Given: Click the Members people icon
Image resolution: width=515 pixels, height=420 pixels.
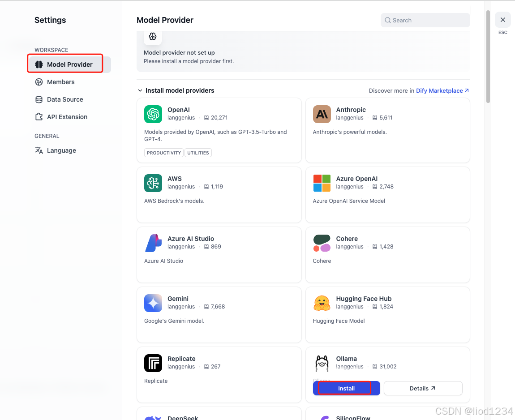Looking at the screenshot, I should coord(39,82).
